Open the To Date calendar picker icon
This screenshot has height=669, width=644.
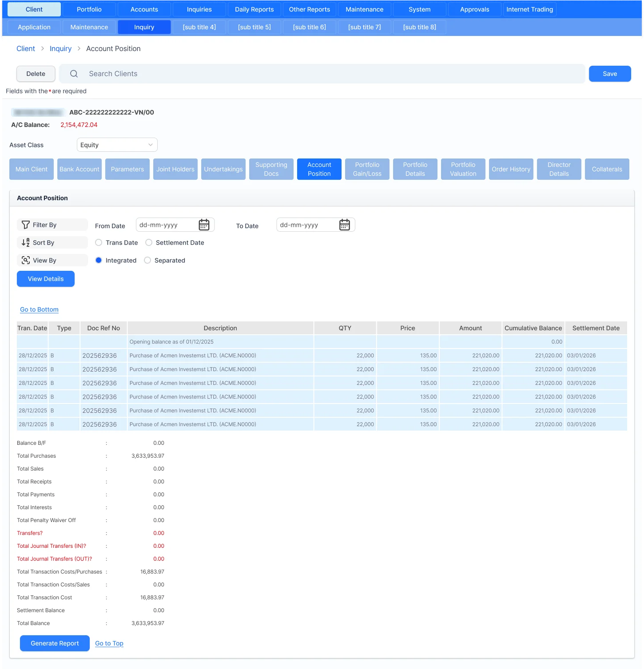(345, 225)
